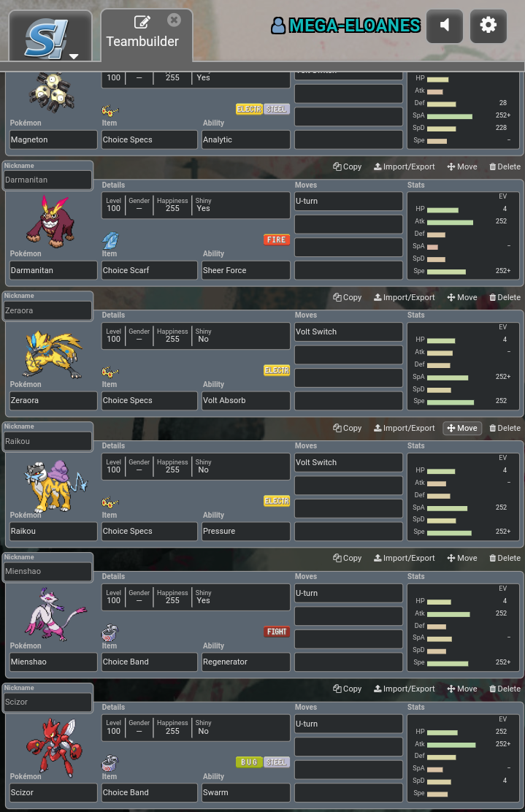Move the Raikou set
Viewport: 525px width, 812px height.
coord(462,428)
